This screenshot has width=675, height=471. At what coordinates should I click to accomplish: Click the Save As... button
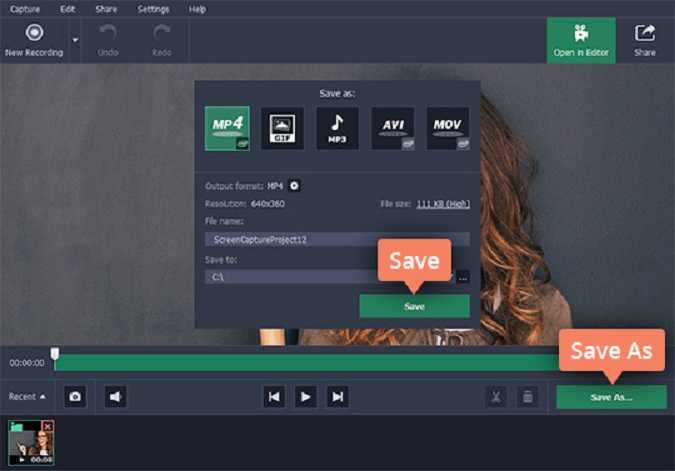coord(611,397)
